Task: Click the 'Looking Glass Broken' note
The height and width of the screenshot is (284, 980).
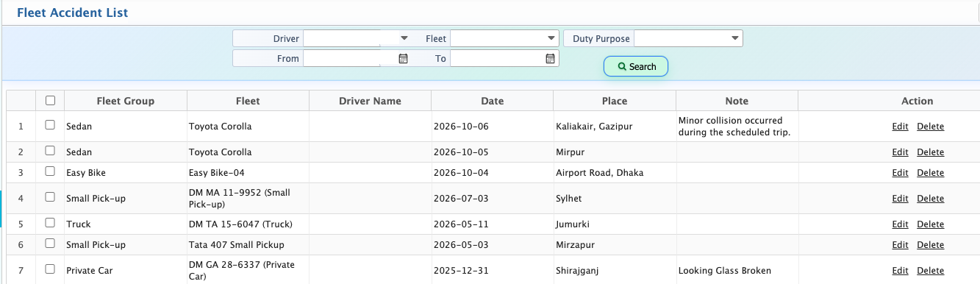Action: pos(725,271)
